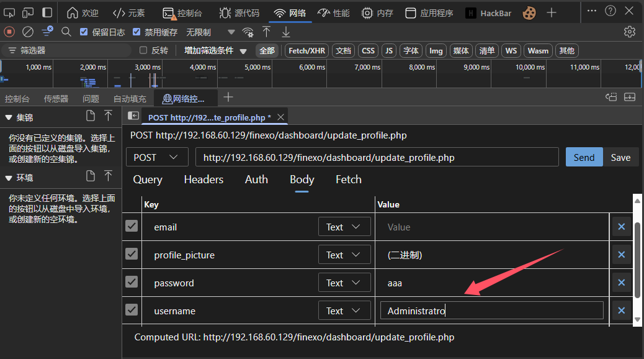Image resolution: width=644 pixels, height=359 pixels.
Task: Collapse the 环境 section
Action: coord(9,178)
